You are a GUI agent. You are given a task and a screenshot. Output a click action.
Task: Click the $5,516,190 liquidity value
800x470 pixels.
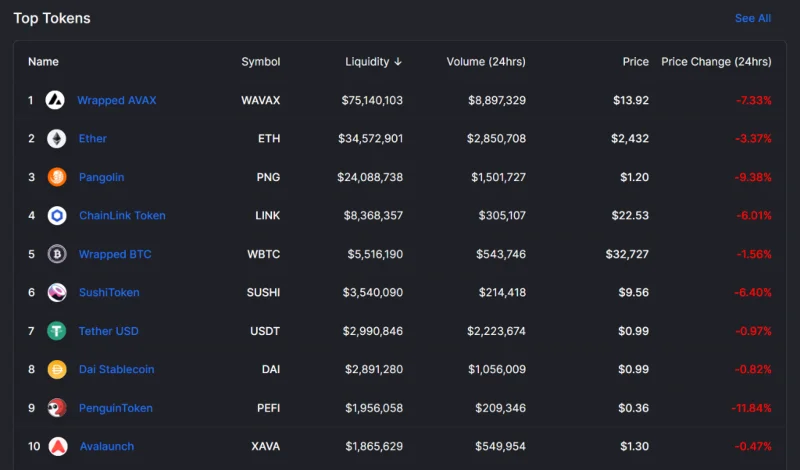pyautogui.click(x=376, y=254)
